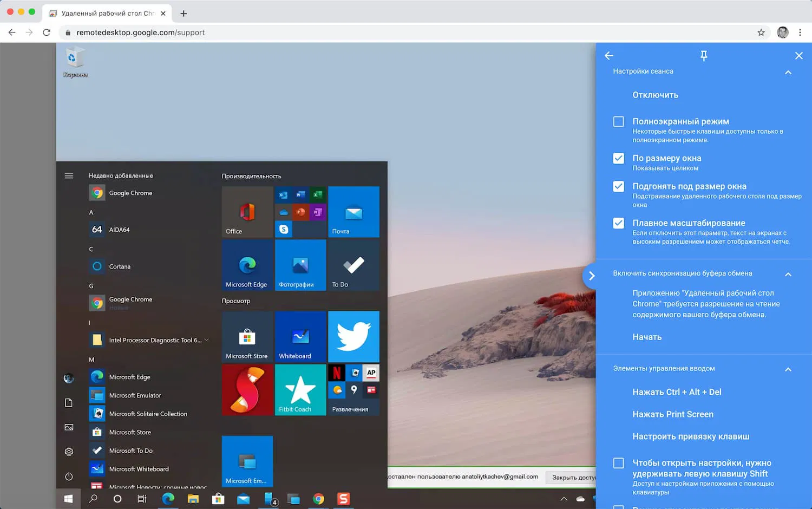This screenshot has width=812, height=509.
Task: Collapse the Настройки сеанса section
Action: (788, 72)
